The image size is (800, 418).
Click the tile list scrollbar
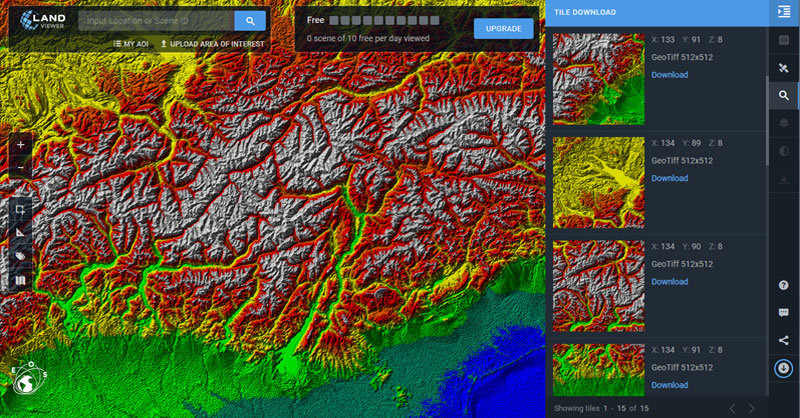coord(766,121)
